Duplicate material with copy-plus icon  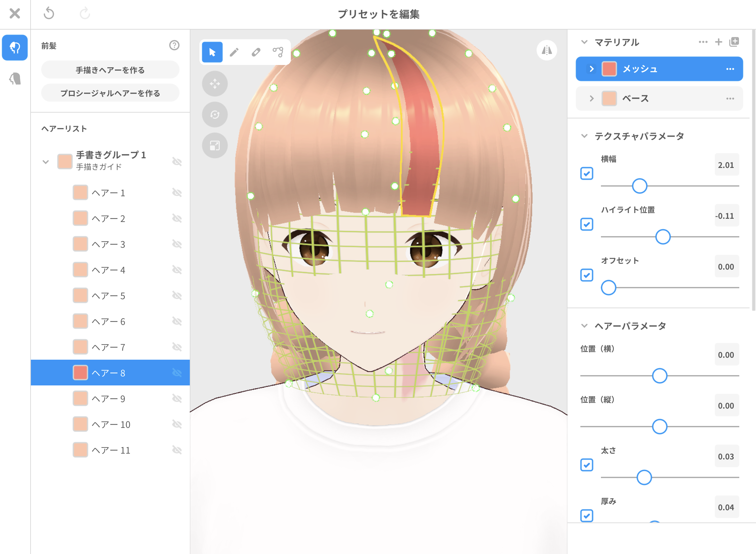pyautogui.click(x=734, y=42)
